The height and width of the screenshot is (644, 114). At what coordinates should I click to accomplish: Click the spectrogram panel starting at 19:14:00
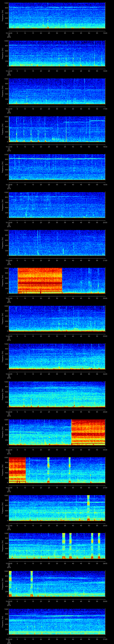click(x=57, y=16)
